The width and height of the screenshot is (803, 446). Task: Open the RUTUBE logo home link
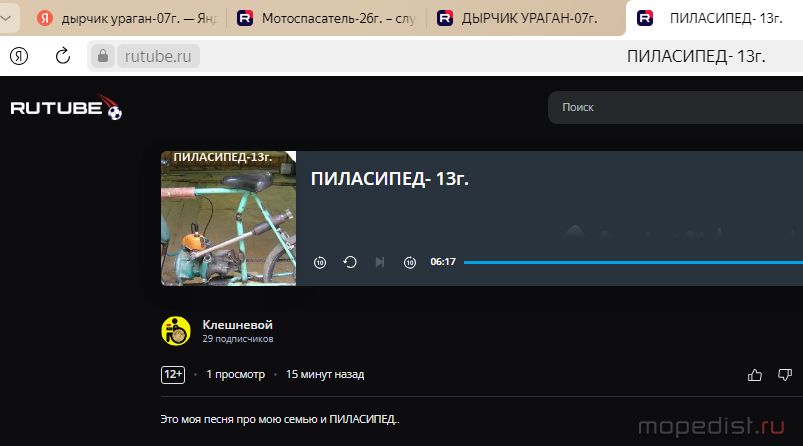coord(66,108)
